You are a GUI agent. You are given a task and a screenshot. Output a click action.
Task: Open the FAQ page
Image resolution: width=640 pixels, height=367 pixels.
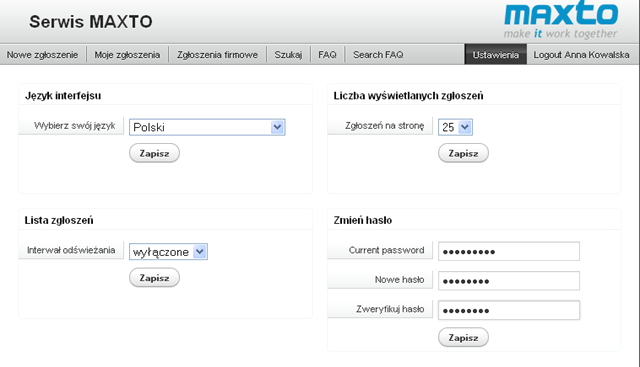coord(327,55)
